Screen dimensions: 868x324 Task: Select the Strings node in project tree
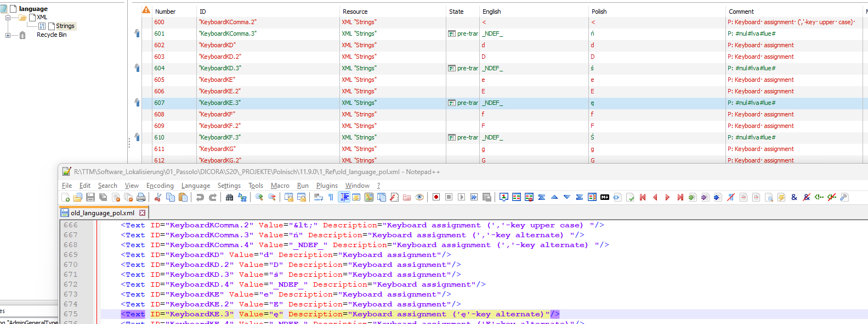pyautogui.click(x=65, y=26)
